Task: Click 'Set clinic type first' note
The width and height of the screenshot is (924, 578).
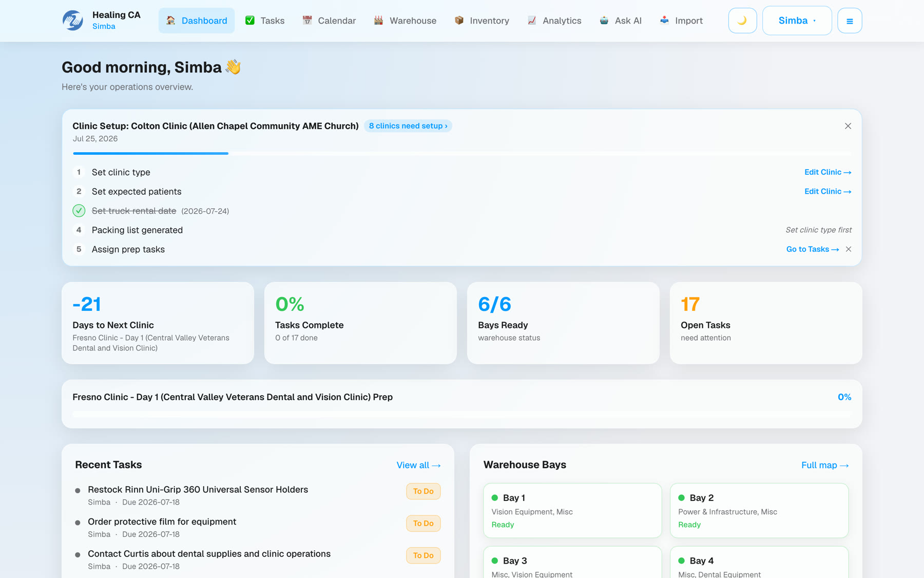Action: (x=818, y=230)
